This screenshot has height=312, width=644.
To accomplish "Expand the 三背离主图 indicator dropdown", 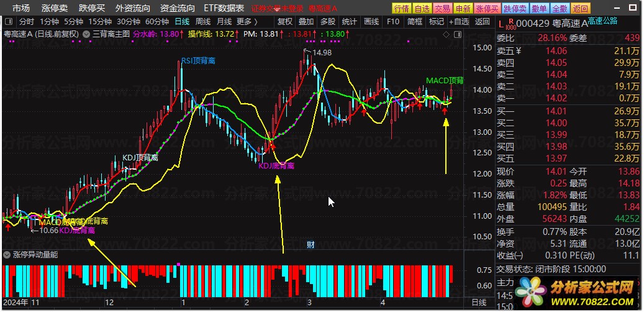I will point(86,35).
